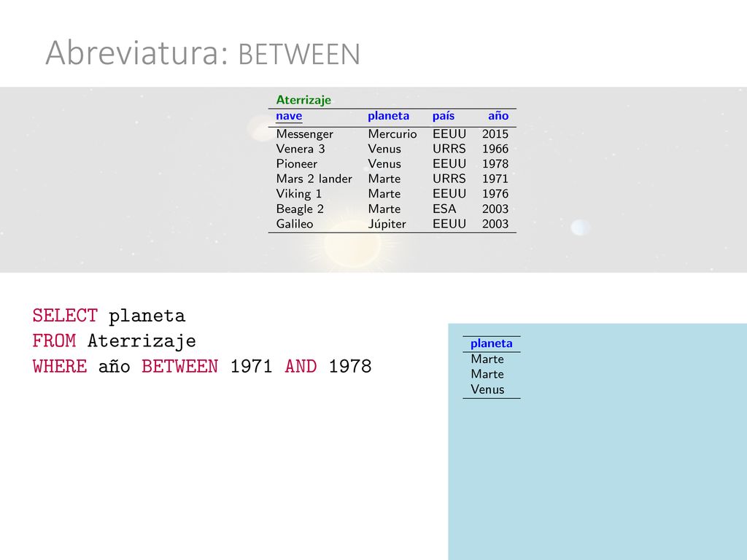747x560 pixels.
Task: Click the year '1971' in the table
Action: [495, 179]
